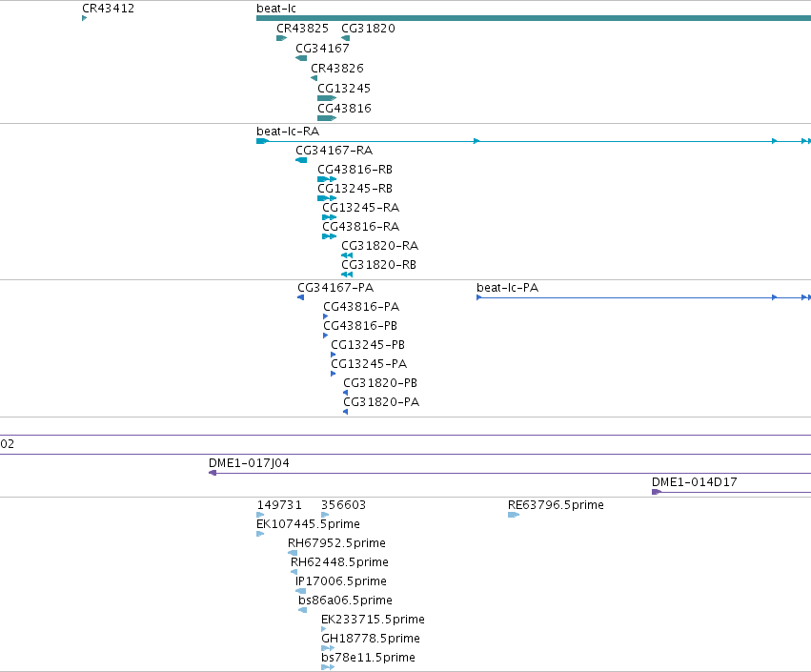Image resolution: width=811 pixels, height=672 pixels.
Task: Click the CG31820-PB label text
Action: 380,383
